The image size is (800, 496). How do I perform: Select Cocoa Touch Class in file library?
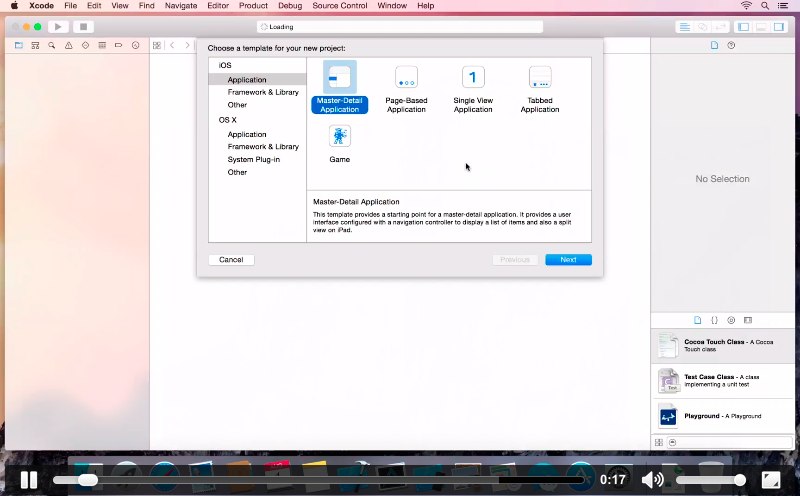pyautogui.click(x=723, y=345)
